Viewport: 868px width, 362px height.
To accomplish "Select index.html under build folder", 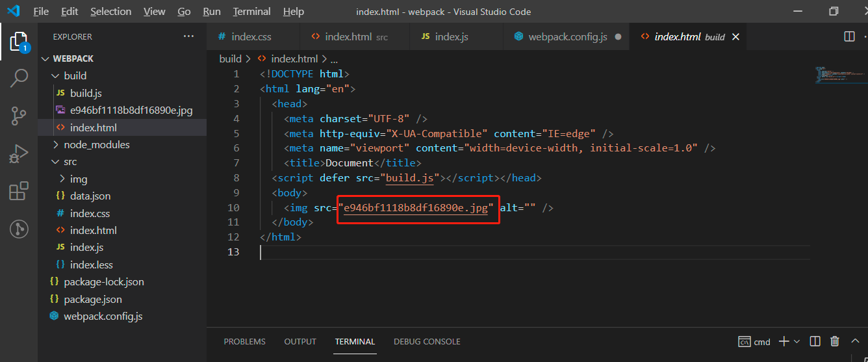I will click(122, 127).
